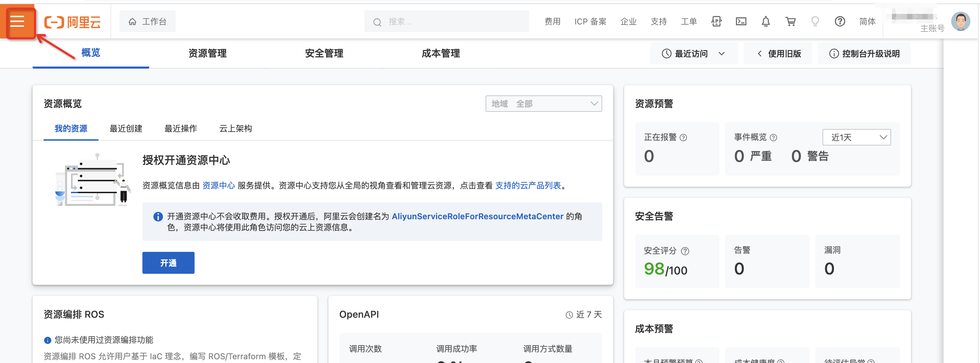980x363 pixels.
Task: Open the user avatar account menu
Action: tap(960, 21)
